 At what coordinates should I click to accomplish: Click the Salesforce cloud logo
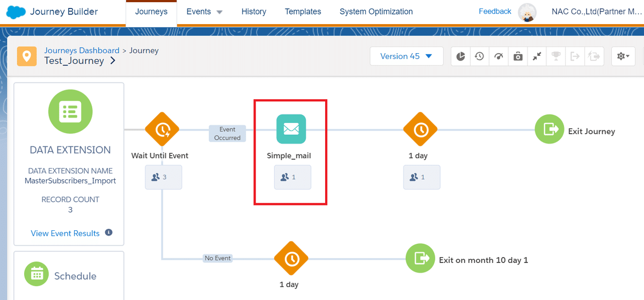pos(16,11)
